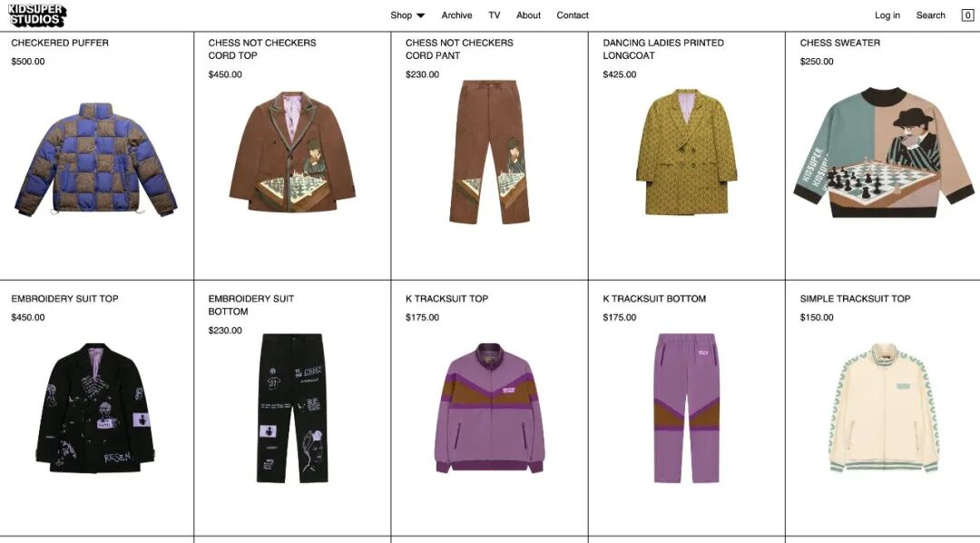Click the Chess Sweater title text
Viewport: 980px width, 543px height.
(840, 43)
